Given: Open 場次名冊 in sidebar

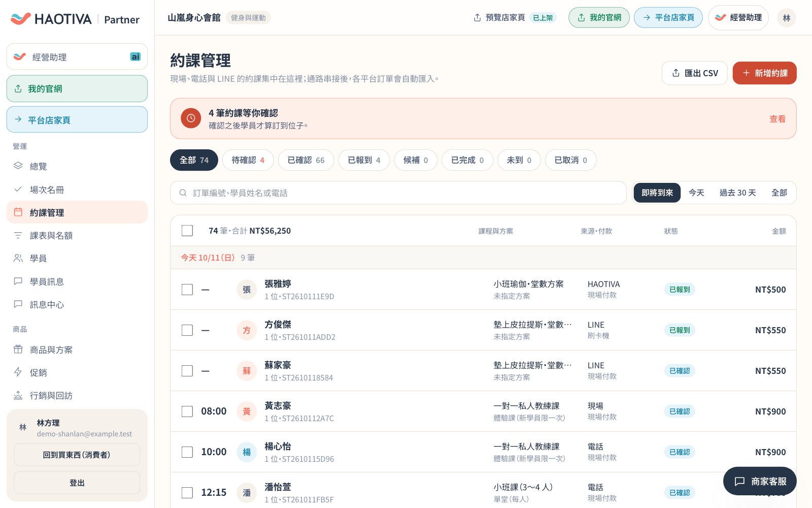Looking at the screenshot, I should [77, 189].
